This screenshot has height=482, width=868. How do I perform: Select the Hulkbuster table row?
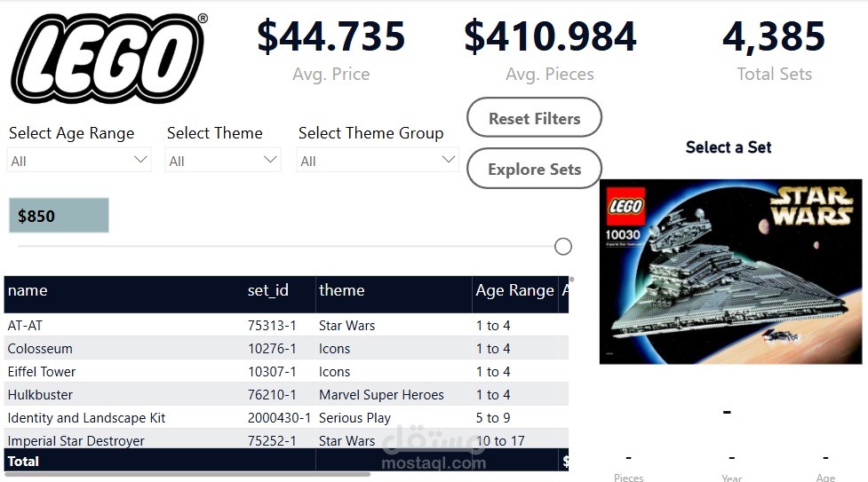40,395
